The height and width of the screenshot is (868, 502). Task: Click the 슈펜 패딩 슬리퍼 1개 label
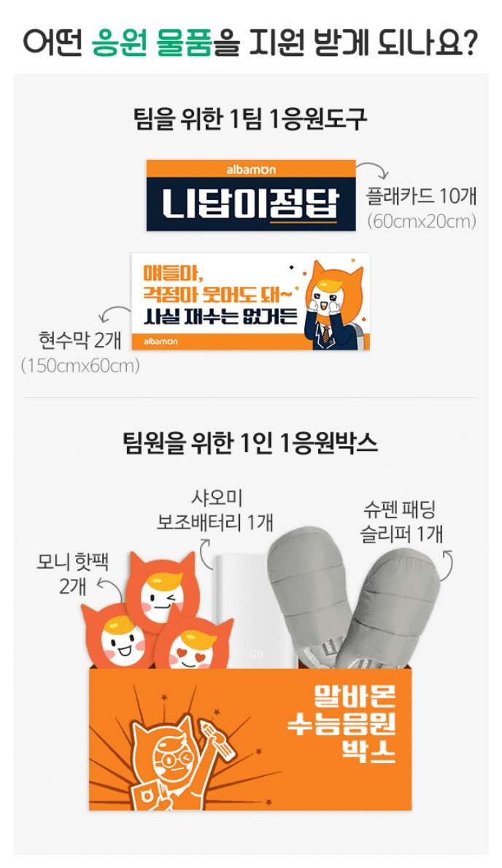coord(401,521)
